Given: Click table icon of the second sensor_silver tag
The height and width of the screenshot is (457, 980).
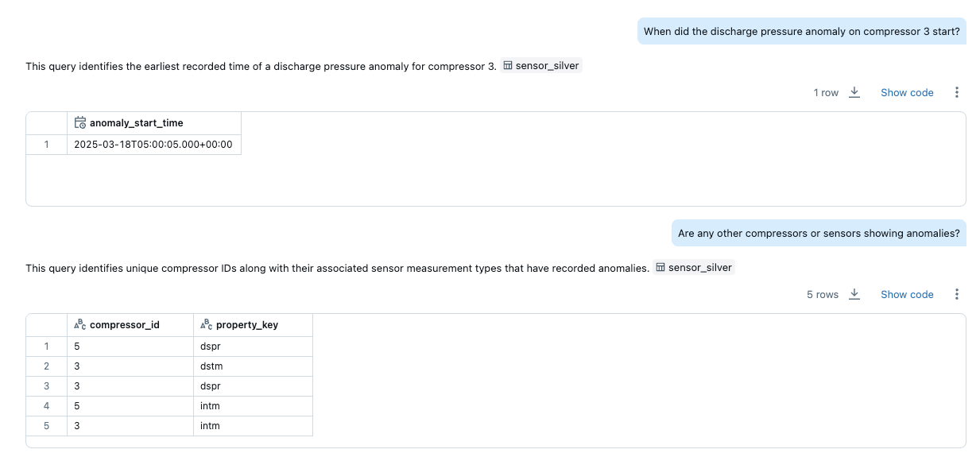Looking at the screenshot, I should (x=660, y=268).
